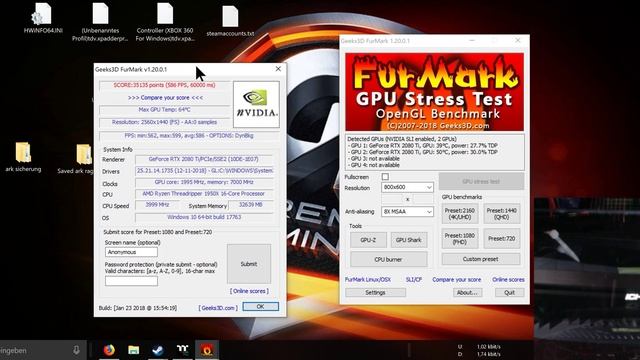Open the FurMark Linux/OSX link

click(368, 280)
